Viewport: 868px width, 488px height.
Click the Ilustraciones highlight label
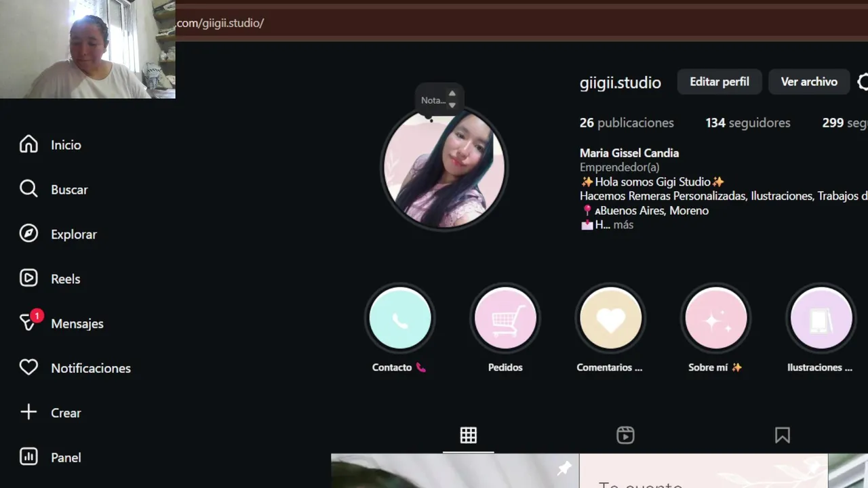820,367
